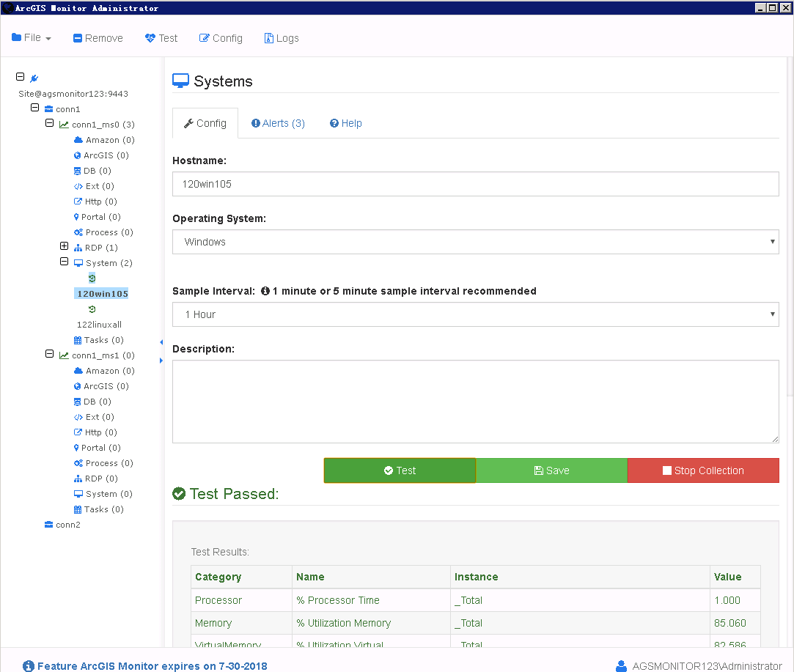Click the green Test button
794x672 pixels.
pos(400,470)
